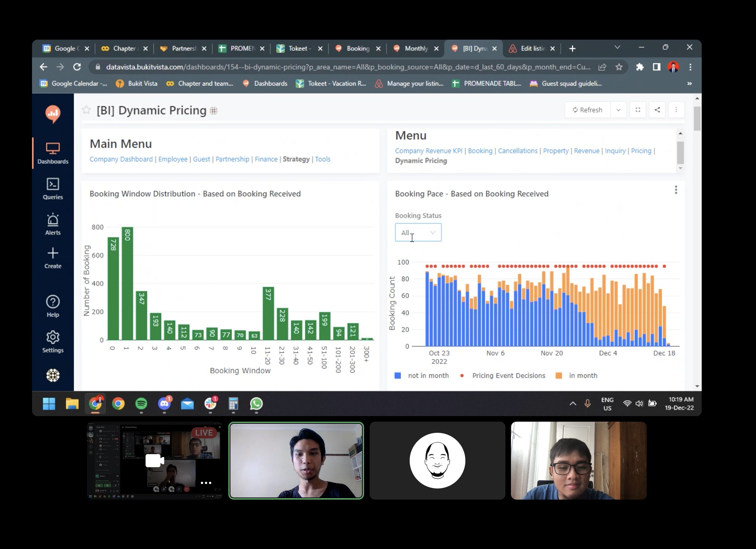Click the Company Dashboard link
This screenshot has height=549, width=756.
tap(121, 159)
